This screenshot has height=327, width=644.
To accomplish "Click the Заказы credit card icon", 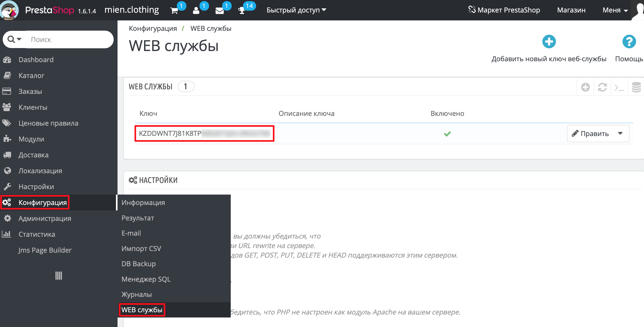I will point(7,91).
